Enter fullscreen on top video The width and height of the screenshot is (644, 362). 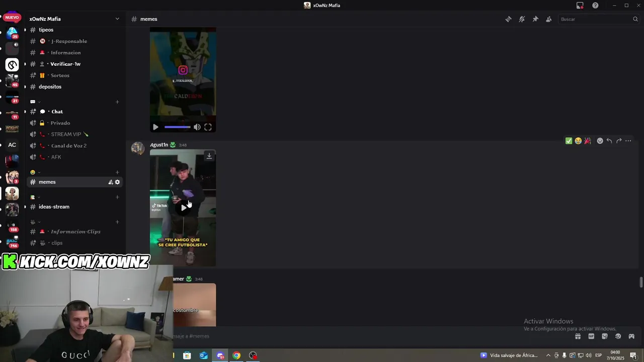coord(208,127)
